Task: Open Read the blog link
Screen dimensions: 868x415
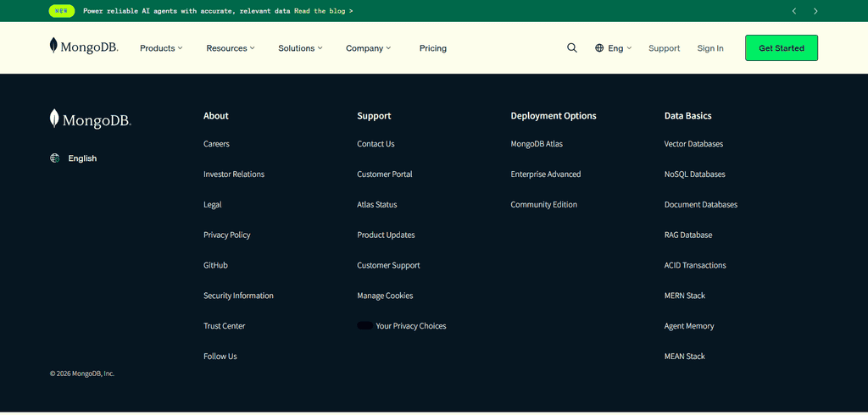Action: pyautogui.click(x=323, y=10)
